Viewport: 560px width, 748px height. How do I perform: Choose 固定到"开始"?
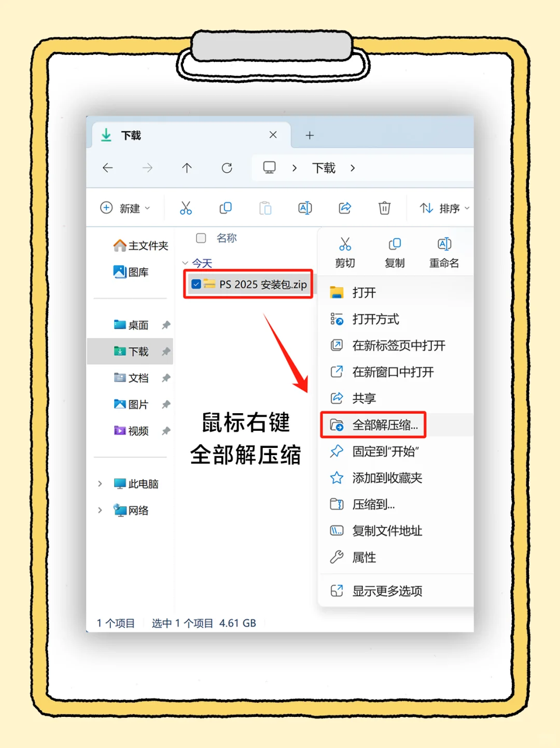[396, 451]
